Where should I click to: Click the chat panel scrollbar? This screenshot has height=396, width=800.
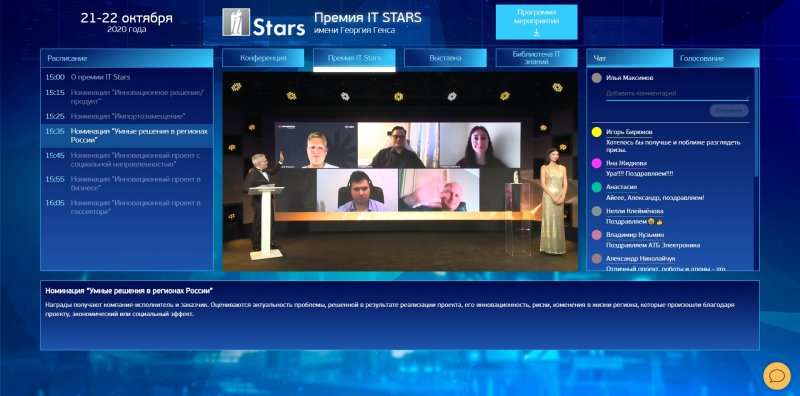756,122
